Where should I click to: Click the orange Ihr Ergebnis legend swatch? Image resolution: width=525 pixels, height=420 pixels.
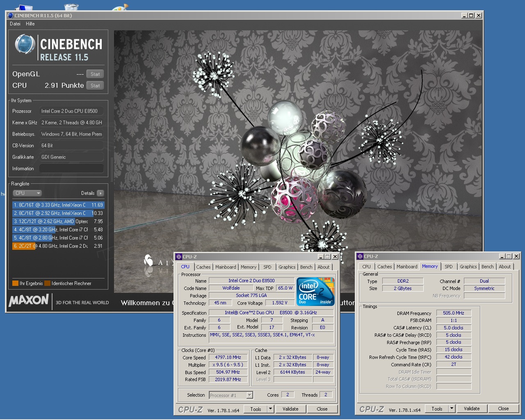15,283
